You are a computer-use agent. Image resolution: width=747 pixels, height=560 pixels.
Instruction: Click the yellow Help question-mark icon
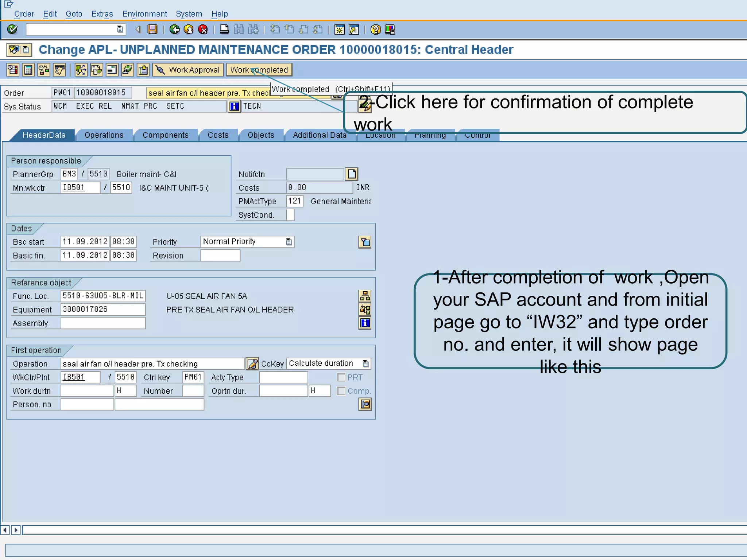tap(375, 29)
